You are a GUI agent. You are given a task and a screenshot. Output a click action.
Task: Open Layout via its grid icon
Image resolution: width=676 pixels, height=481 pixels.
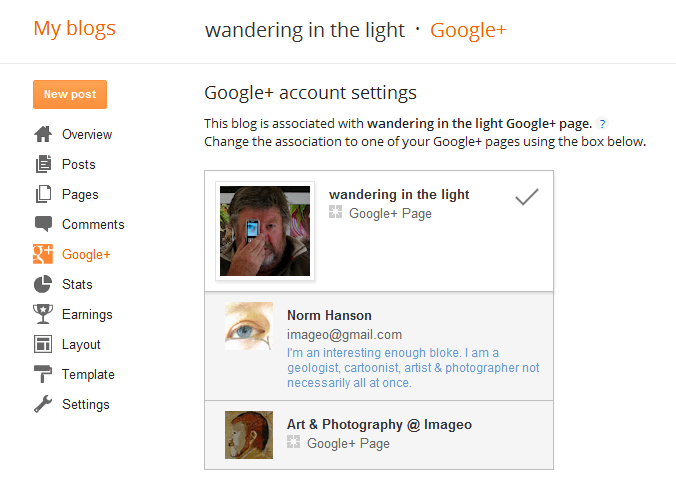coord(43,344)
